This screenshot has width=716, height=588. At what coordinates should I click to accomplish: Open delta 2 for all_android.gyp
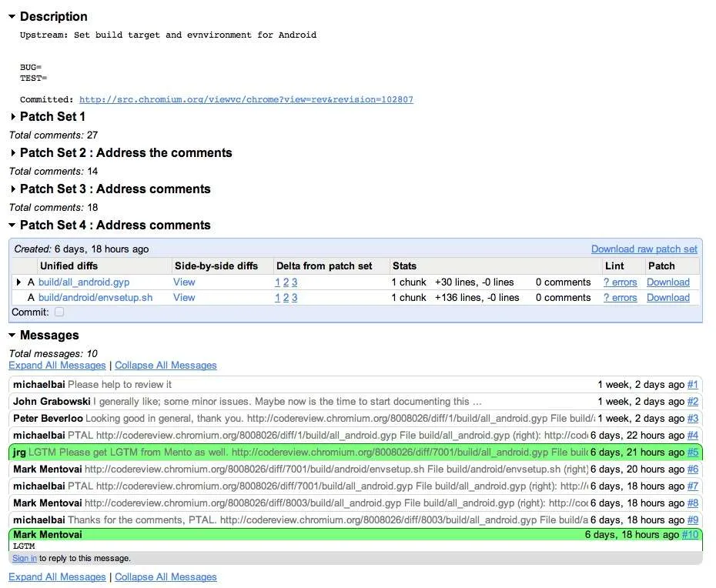point(286,282)
